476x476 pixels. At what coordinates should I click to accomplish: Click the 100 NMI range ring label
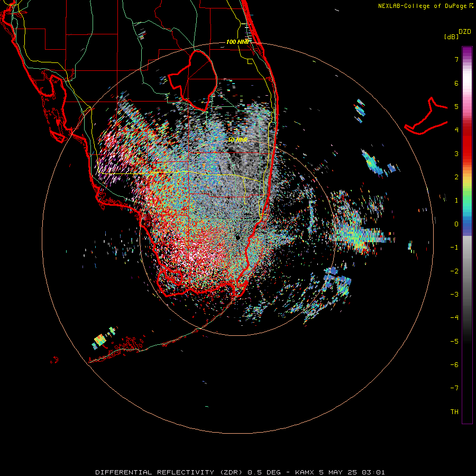coord(237,42)
